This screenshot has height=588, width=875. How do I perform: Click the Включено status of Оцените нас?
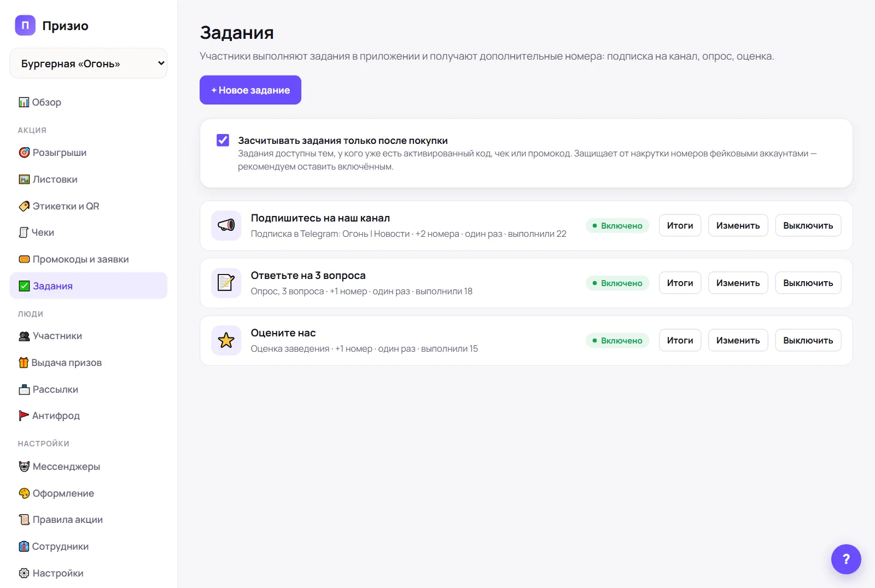tap(617, 340)
